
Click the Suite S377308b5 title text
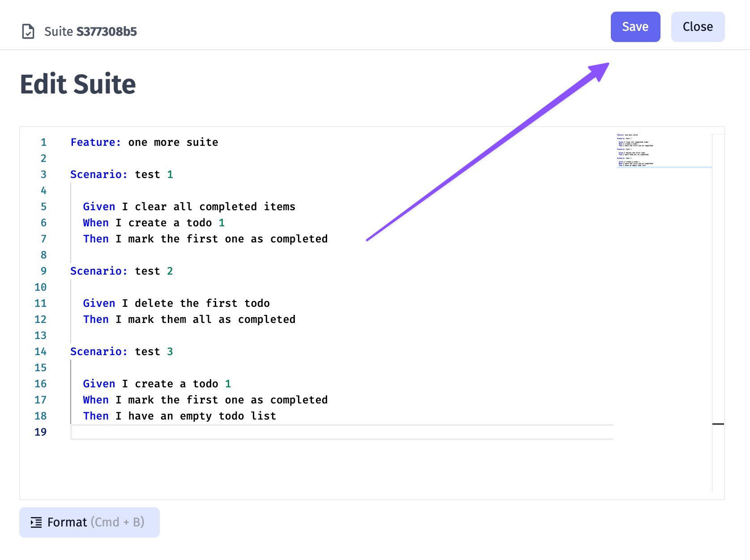click(90, 31)
